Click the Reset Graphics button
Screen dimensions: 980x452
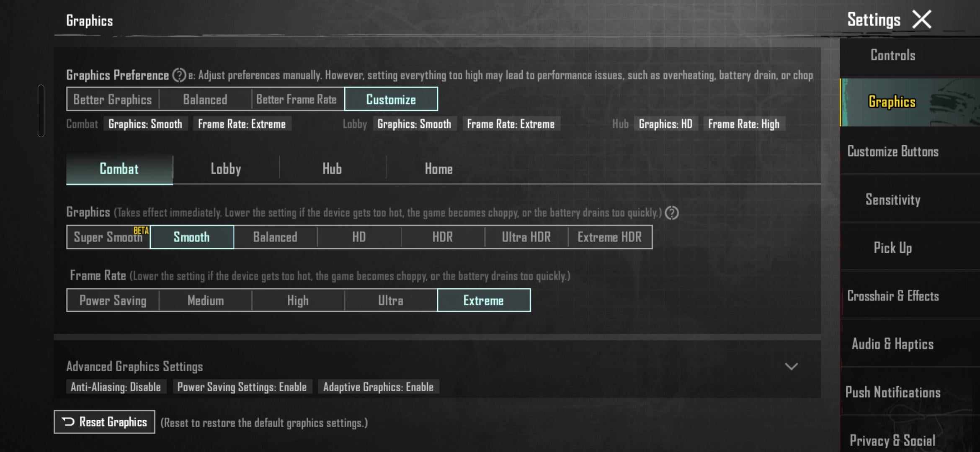point(104,422)
